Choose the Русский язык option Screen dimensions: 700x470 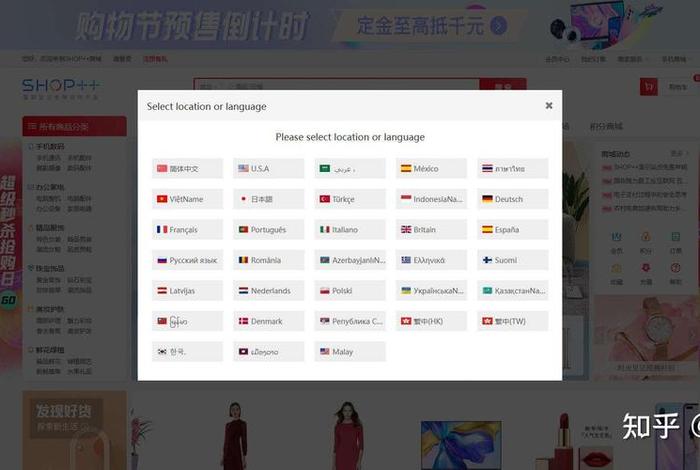(187, 260)
